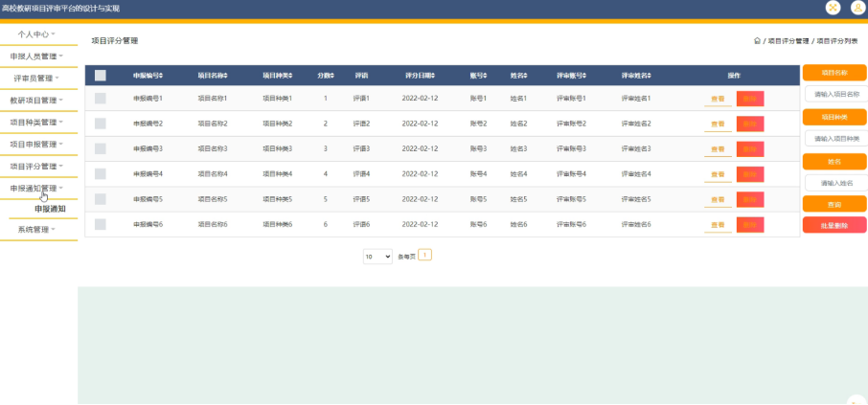
Task: Tick the checkbox for 申报编号4 row
Action: (101, 173)
